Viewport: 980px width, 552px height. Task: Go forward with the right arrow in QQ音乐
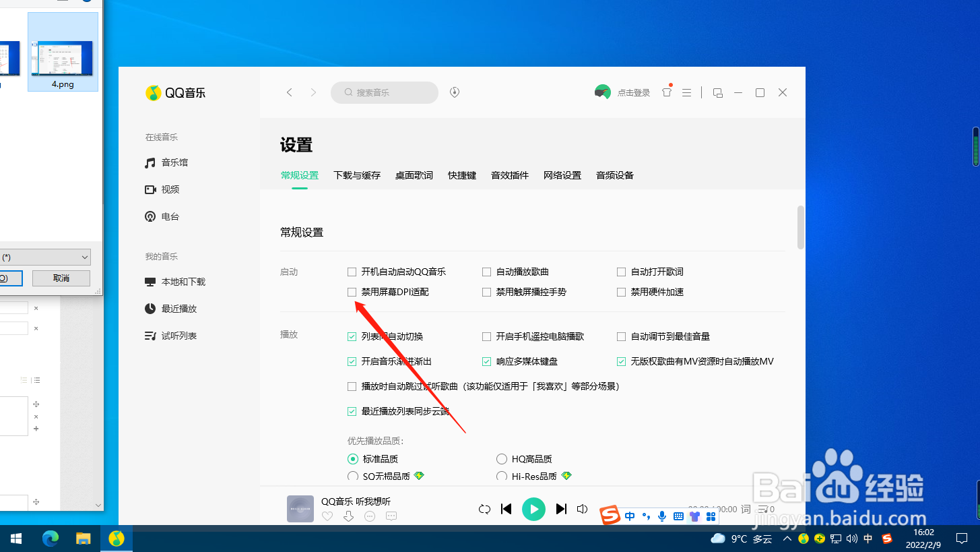point(313,92)
